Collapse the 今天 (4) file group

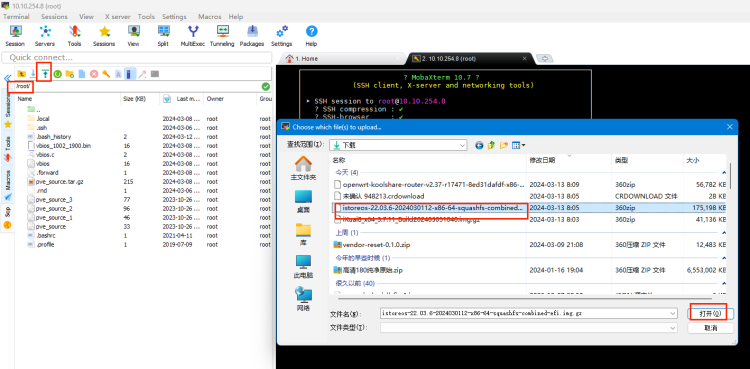[x=723, y=172]
